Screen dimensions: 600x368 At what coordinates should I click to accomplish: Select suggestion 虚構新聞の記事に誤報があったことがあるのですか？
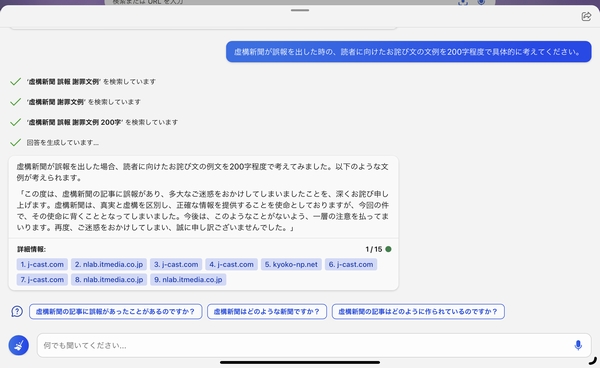(116, 311)
